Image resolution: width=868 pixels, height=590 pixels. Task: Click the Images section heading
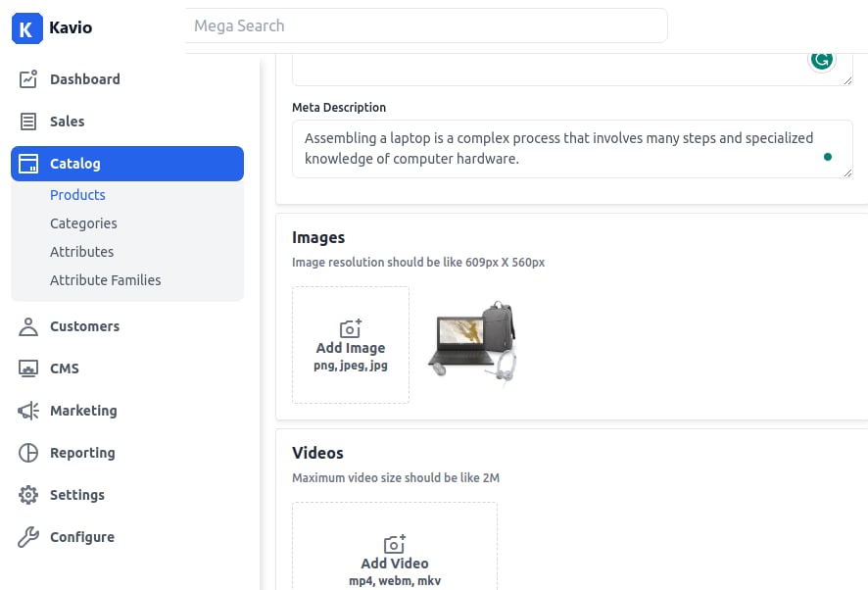click(318, 237)
